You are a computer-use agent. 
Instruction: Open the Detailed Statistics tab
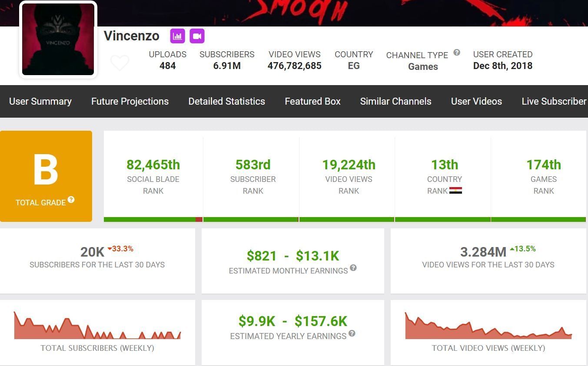(x=226, y=101)
